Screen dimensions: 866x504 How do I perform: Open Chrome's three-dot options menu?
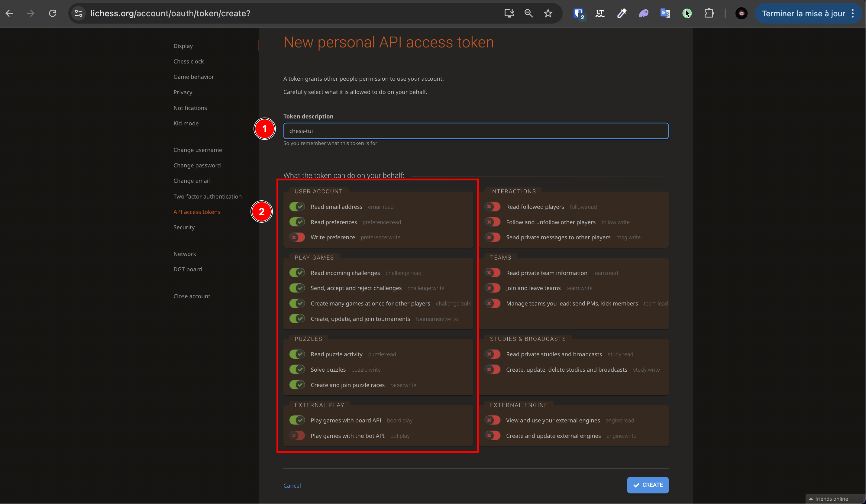tap(853, 13)
